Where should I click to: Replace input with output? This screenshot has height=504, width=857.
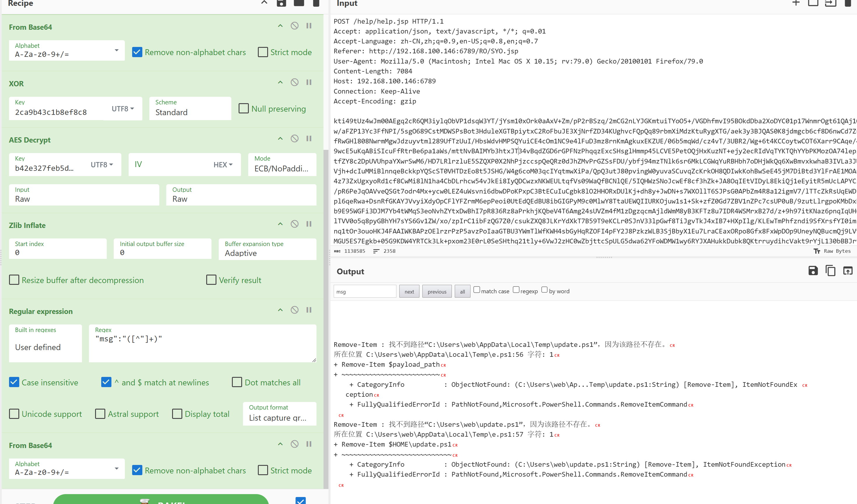click(x=847, y=271)
